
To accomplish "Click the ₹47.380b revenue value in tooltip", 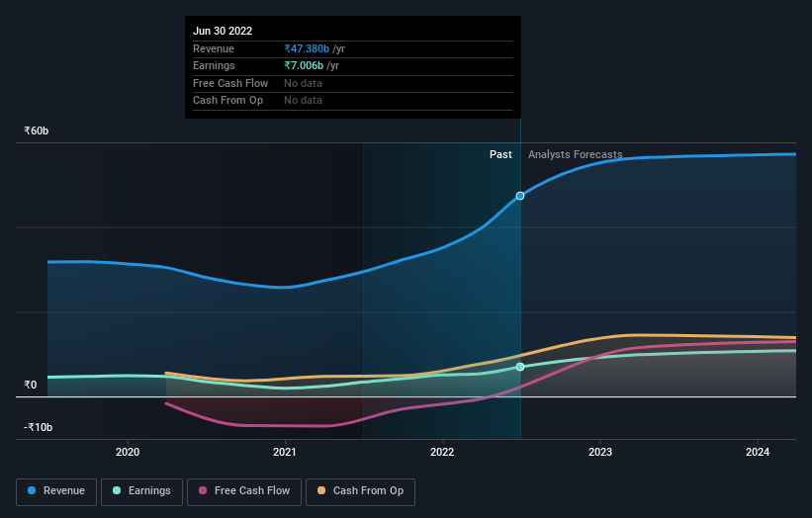I will tap(307, 48).
